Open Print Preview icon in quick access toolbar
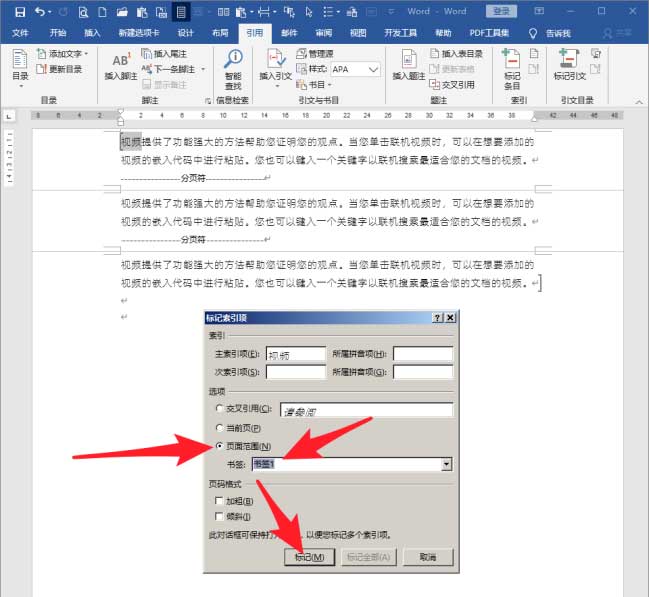 pos(83,12)
